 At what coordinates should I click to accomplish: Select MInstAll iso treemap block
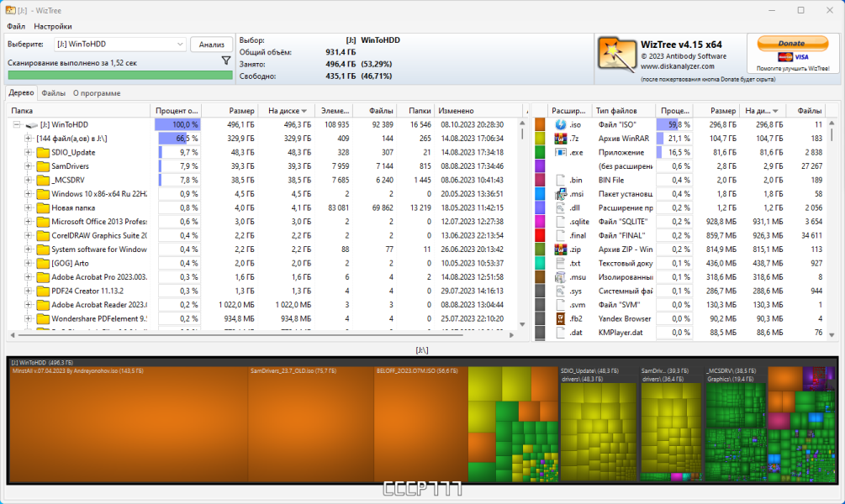[x=129, y=424]
